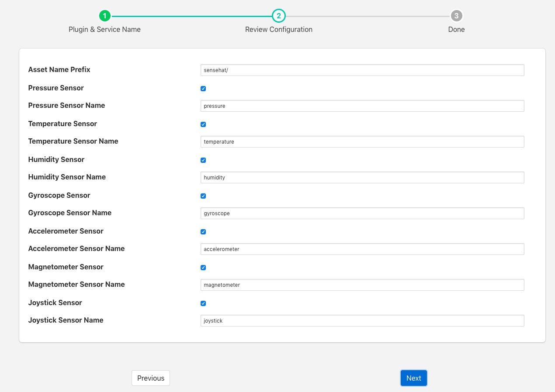The width and height of the screenshot is (555, 392).
Task: Uncheck the Pressure Sensor checkbox
Action: [x=203, y=89]
